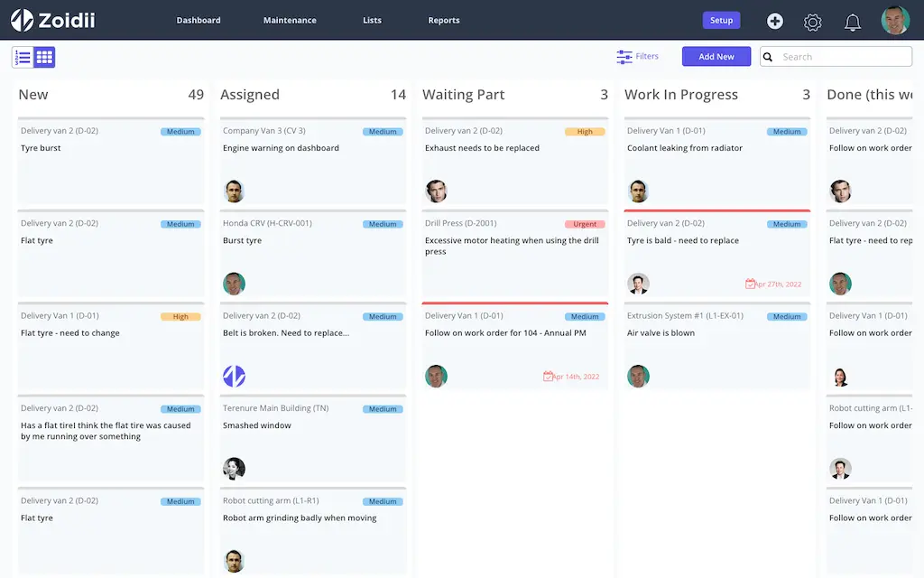Switch to list view icon
Screen dimensions: 924x578
[23, 57]
